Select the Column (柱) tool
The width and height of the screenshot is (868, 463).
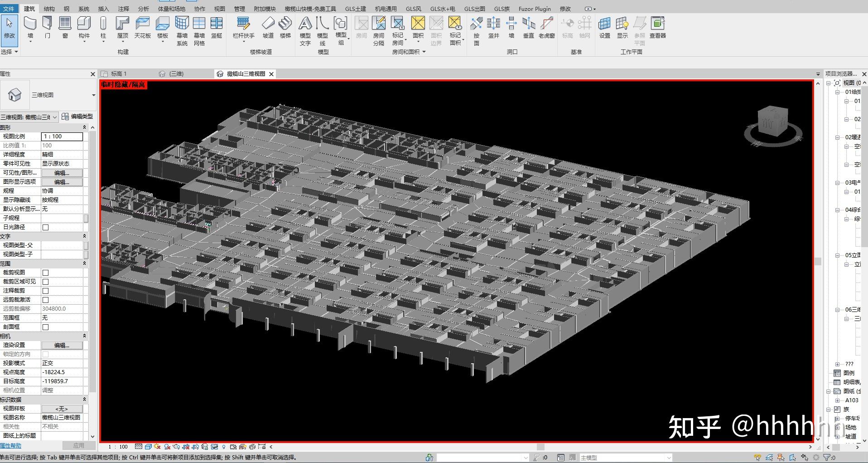[x=103, y=29]
